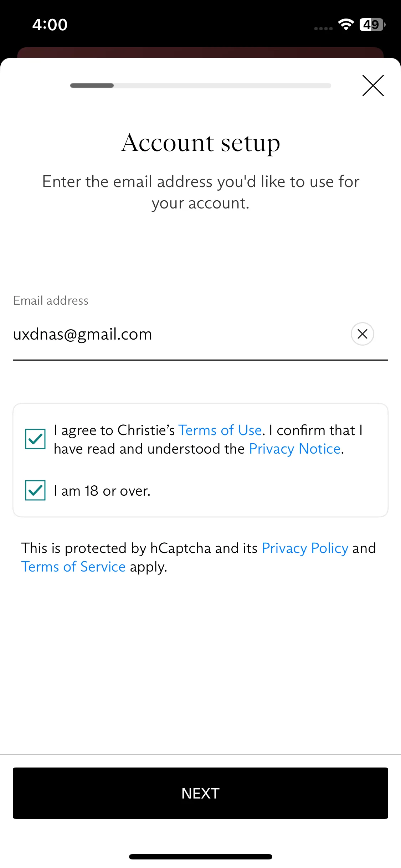401x868 pixels.
Task: Close the Account setup sheet
Action: [373, 86]
